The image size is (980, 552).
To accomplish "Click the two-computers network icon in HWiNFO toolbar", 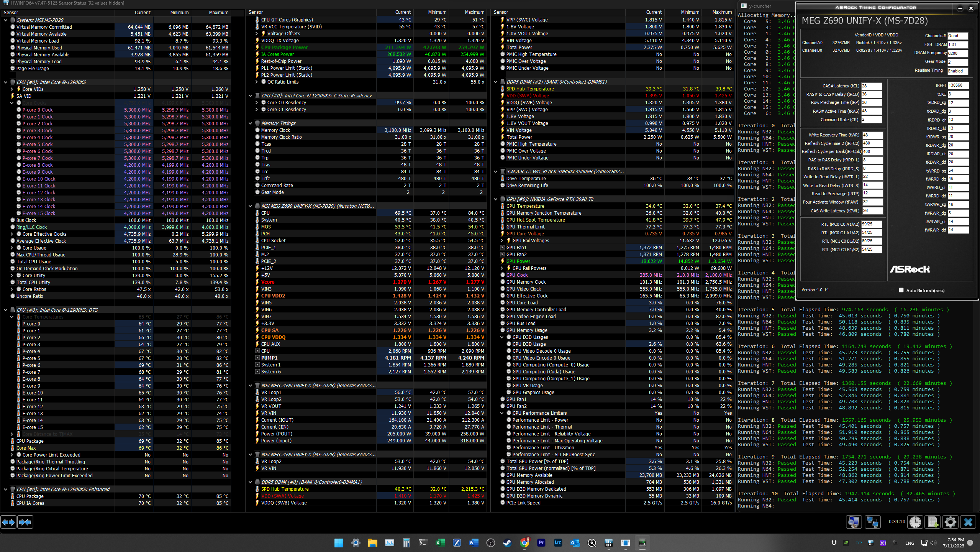I will (x=872, y=522).
